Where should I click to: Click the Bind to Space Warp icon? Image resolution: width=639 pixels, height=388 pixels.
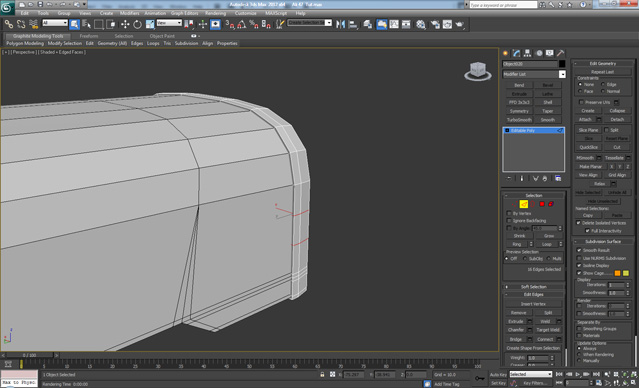(33, 24)
